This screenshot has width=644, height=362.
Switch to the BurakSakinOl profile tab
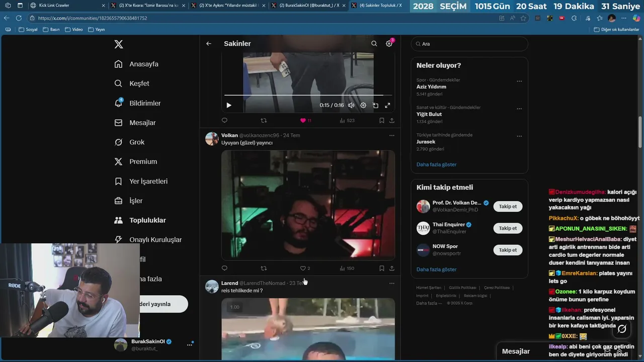click(308, 5)
